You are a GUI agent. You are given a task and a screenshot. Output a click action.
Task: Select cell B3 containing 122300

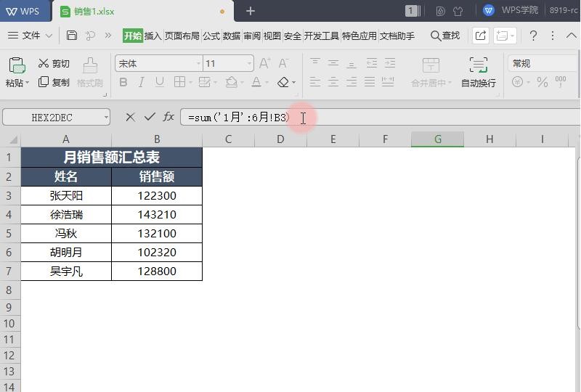(156, 195)
